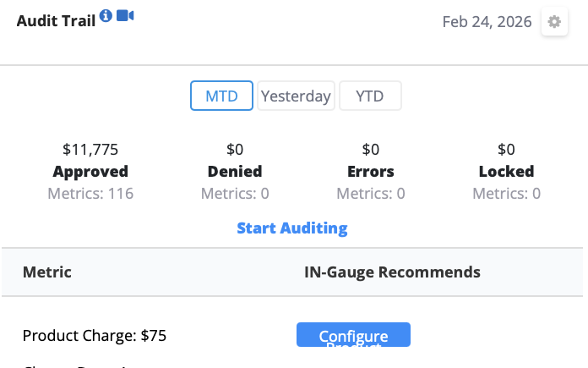Click the Locked label
This screenshot has height=368, width=588.
click(506, 171)
